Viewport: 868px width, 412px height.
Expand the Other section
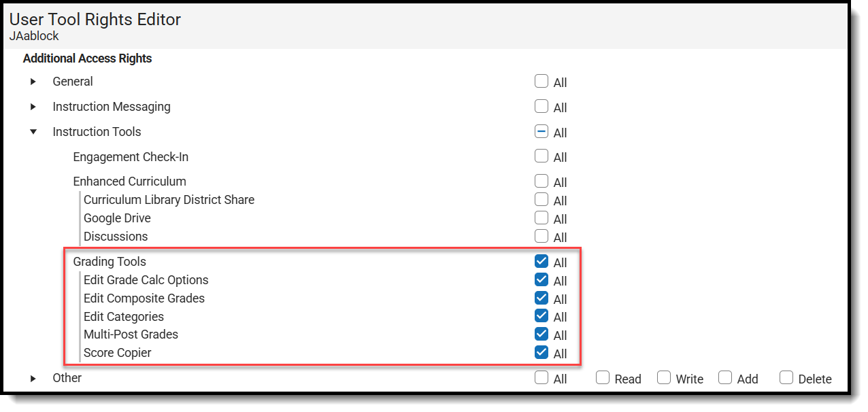(x=33, y=378)
